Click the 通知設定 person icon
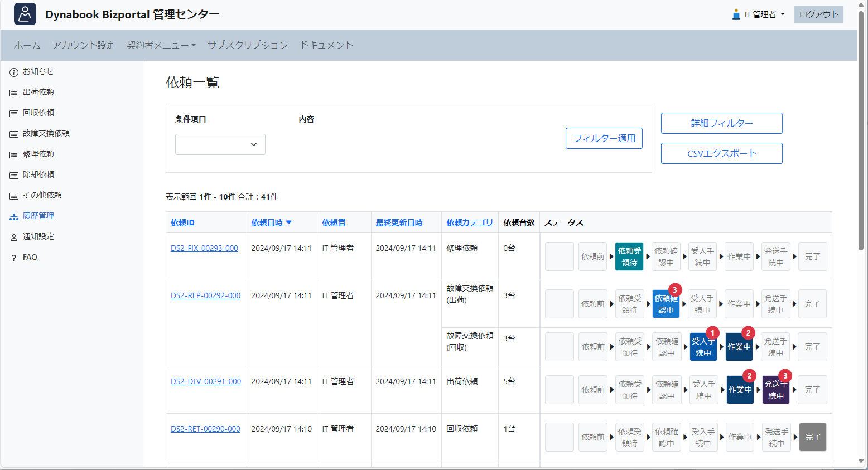The height and width of the screenshot is (470, 868). click(14, 237)
